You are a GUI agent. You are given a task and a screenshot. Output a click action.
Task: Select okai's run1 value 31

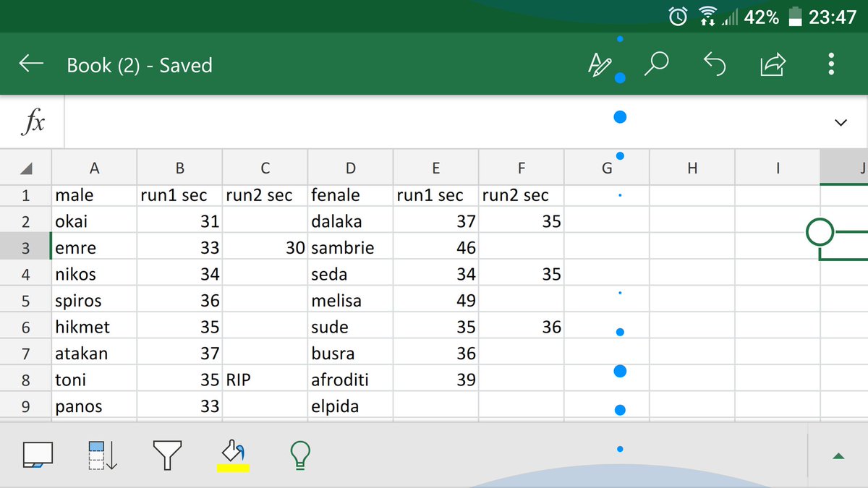pyautogui.click(x=179, y=221)
